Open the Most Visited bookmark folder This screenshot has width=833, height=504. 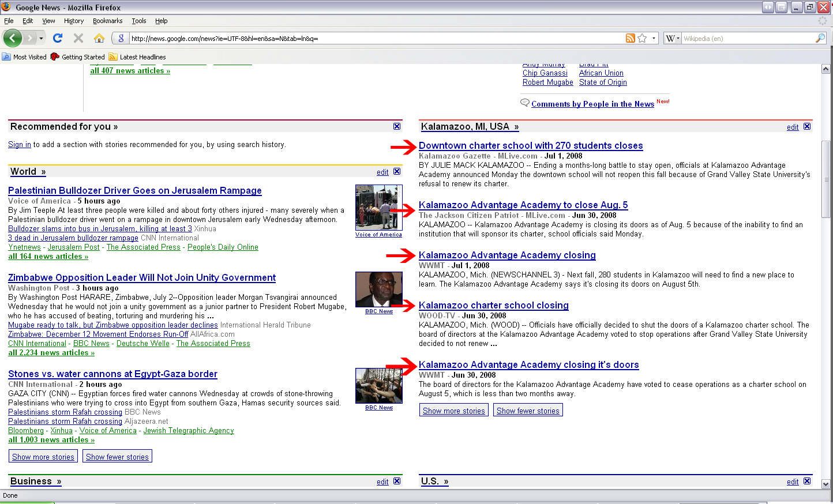[24, 57]
